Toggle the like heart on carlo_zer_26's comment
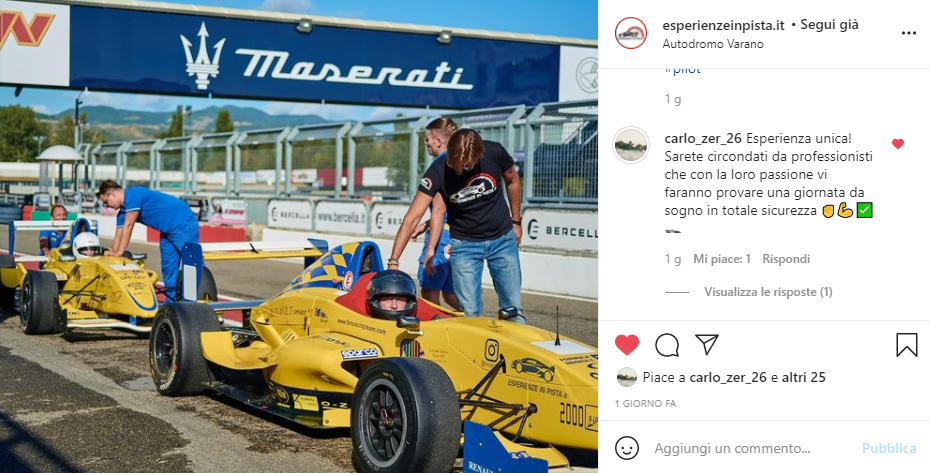 coord(898,144)
